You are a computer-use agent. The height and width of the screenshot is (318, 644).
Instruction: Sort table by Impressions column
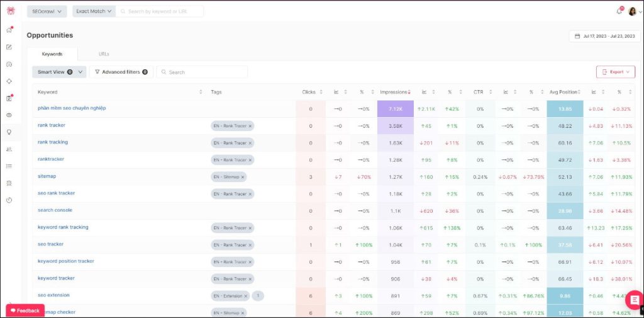pyautogui.click(x=395, y=92)
